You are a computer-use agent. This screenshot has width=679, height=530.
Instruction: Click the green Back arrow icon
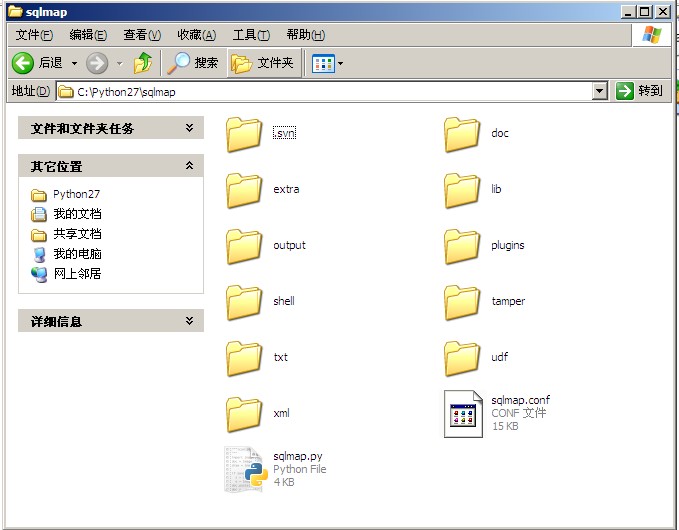pyautogui.click(x=23, y=63)
